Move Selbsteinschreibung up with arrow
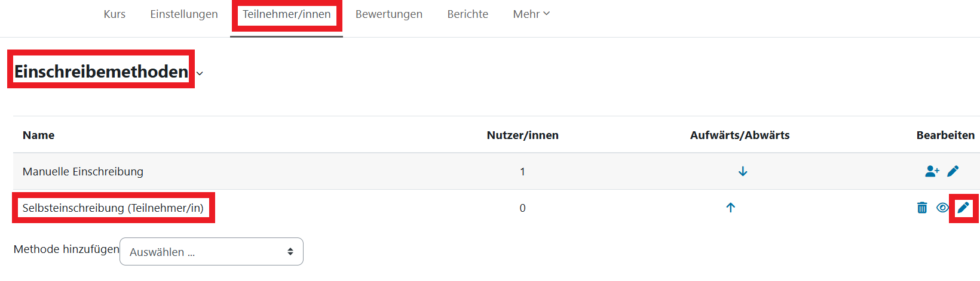The image size is (980, 281). [730, 208]
